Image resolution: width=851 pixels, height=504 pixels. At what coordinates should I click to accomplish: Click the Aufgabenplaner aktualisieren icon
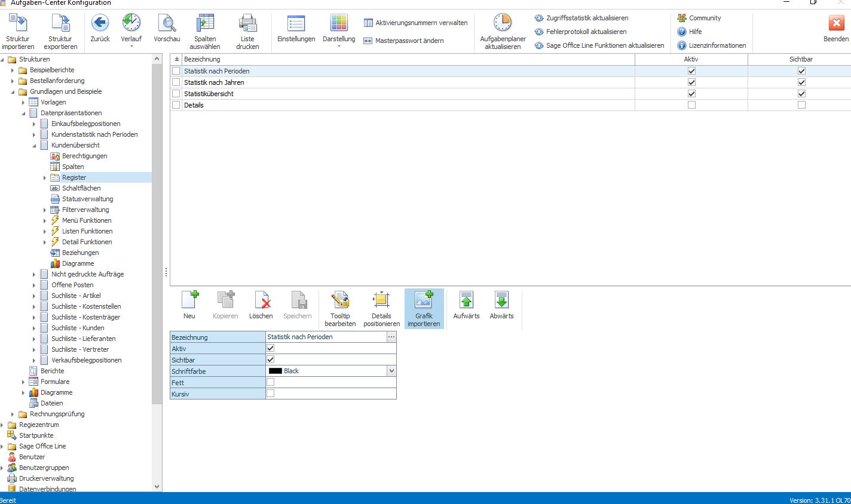tap(503, 23)
